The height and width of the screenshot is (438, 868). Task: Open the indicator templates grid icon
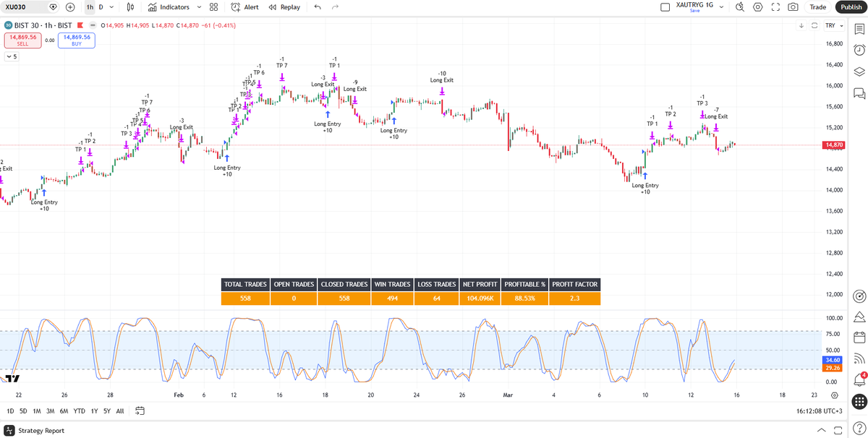[x=213, y=7]
